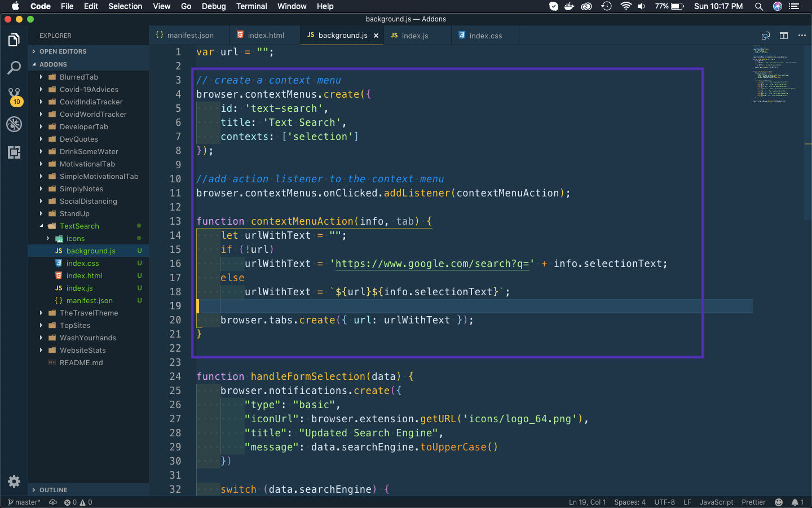This screenshot has height=508, width=812.
Task: Click the Open Changes icon in editor toolbar
Action: click(x=766, y=36)
